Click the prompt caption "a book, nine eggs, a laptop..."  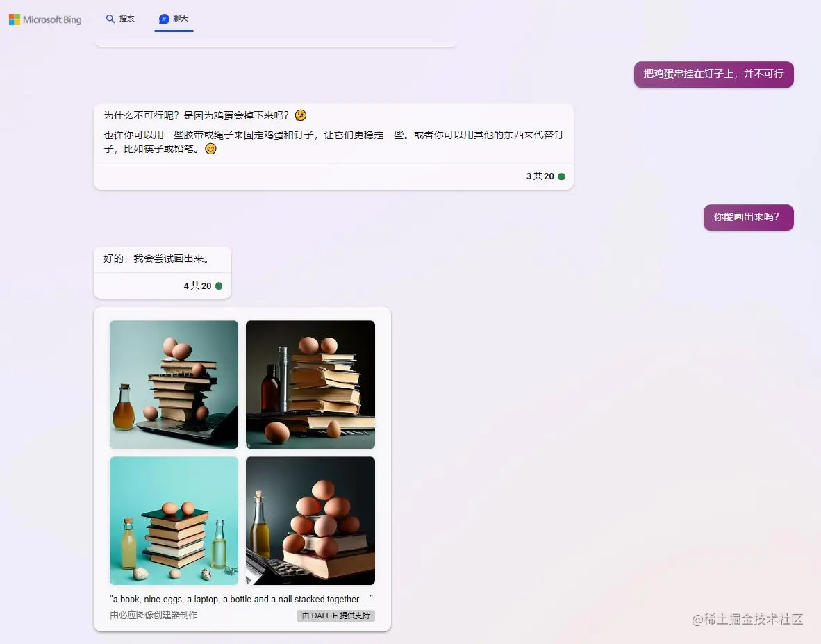pyautogui.click(x=242, y=599)
